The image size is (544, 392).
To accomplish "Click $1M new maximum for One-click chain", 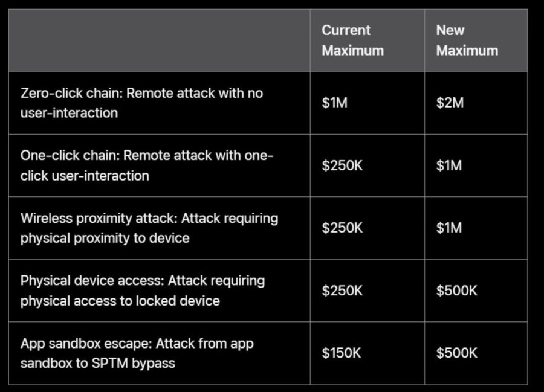I will [x=449, y=165].
